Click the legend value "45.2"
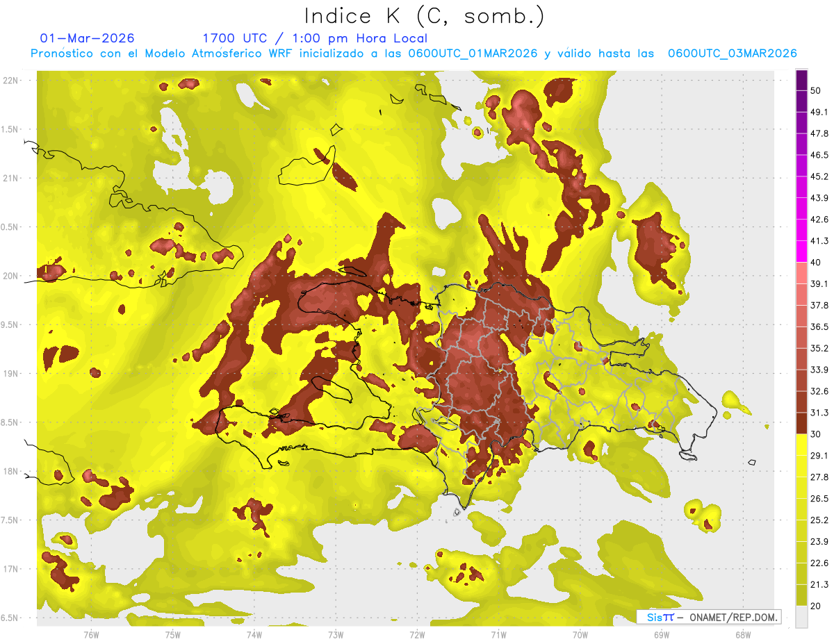The image size is (834, 644). click(x=819, y=176)
